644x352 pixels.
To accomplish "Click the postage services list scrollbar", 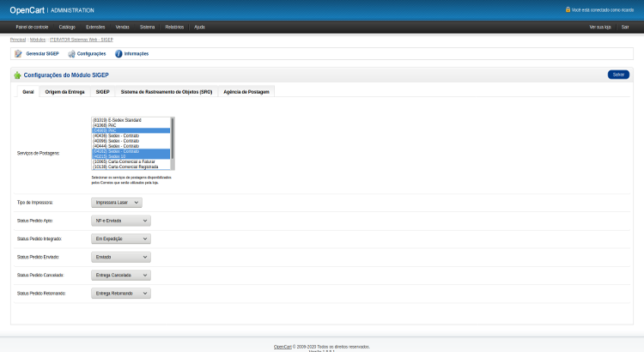I will [173, 143].
